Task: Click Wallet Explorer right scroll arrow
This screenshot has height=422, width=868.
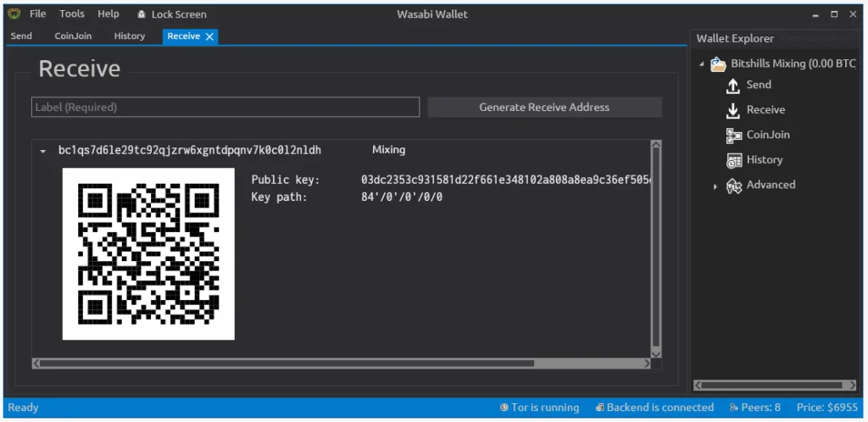Action: 853,385
